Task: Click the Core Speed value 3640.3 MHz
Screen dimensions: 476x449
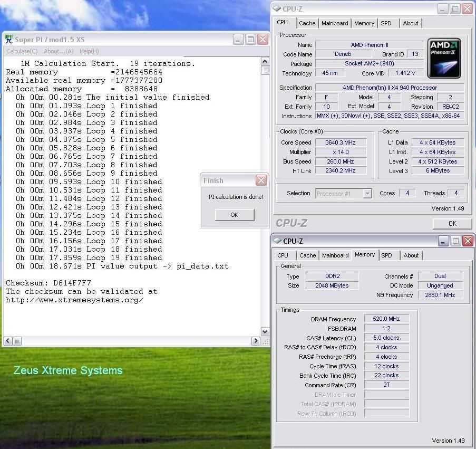Action: (341, 142)
